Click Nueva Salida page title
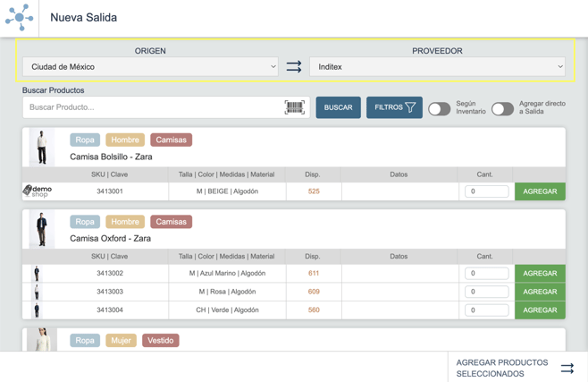588x382 pixels. coord(84,17)
